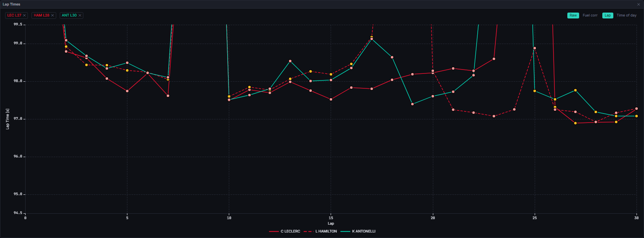Image resolution: width=644 pixels, height=238 pixels.
Task: Click the 97.0 y-axis tick label
Action: tap(18, 119)
